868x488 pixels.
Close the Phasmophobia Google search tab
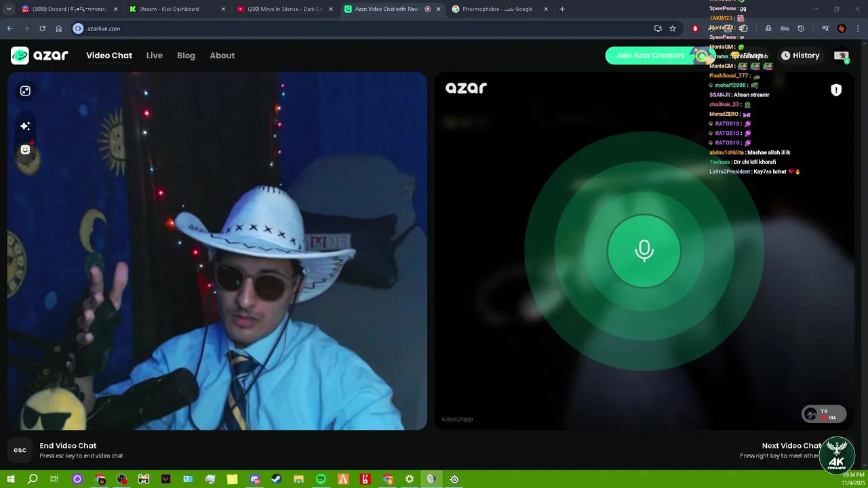(546, 9)
